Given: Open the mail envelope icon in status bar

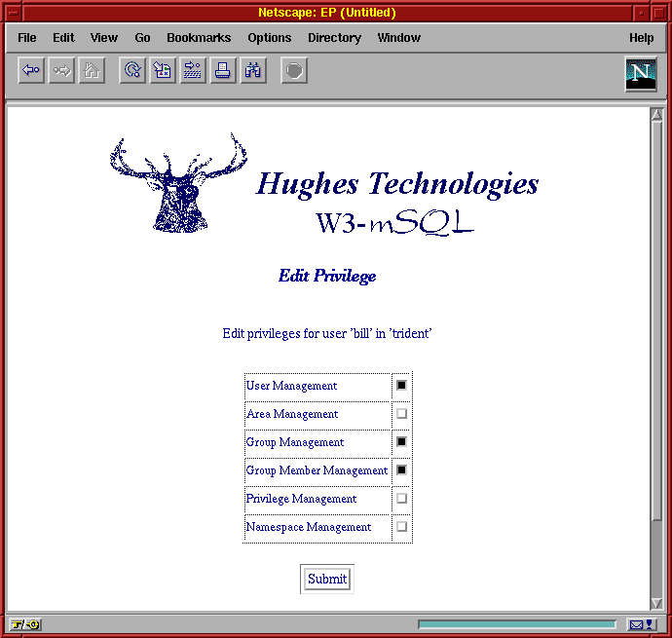Looking at the screenshot, I should click(x=636, y=624).
